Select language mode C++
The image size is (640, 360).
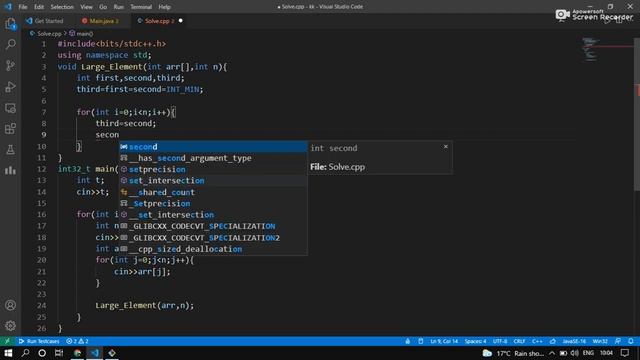tap(537, 341)
